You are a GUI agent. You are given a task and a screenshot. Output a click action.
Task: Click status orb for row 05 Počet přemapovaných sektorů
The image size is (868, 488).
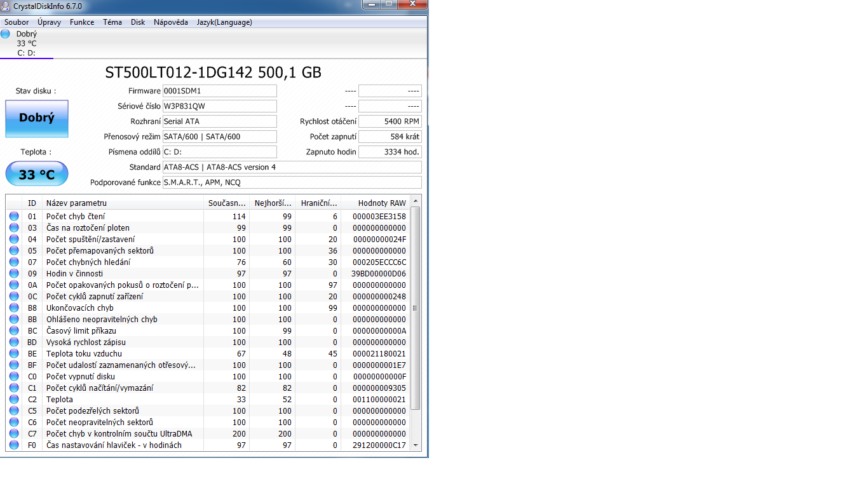point(14,251)
